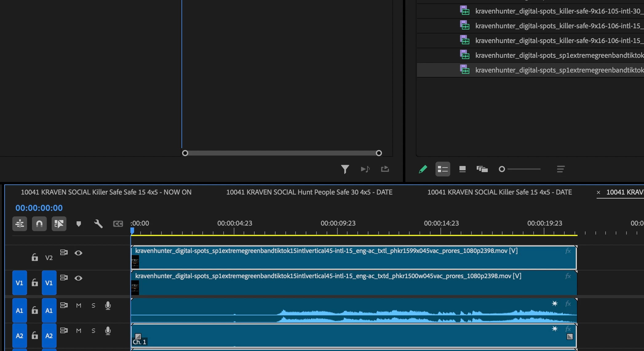Click the Insert and overwrite sequences as nests icon

(20, 224)
